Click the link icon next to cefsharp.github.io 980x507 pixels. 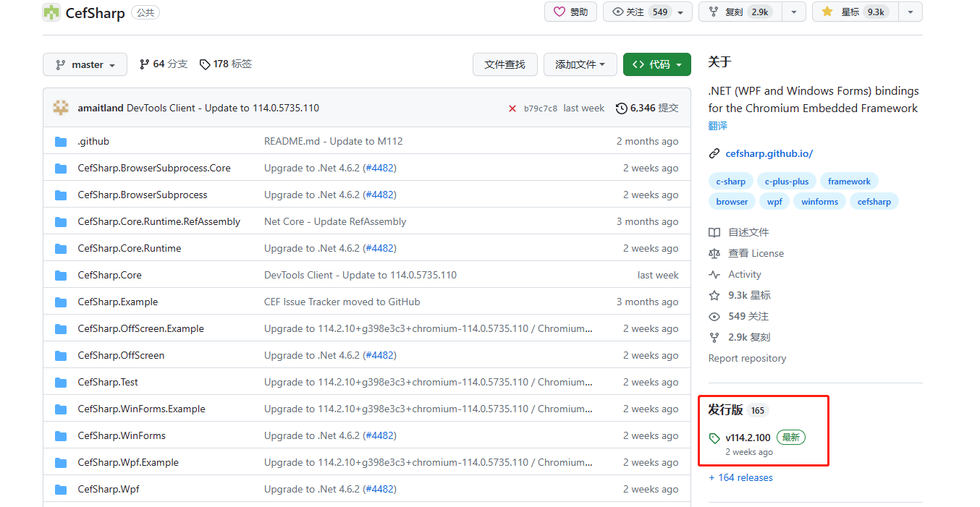click(x=714, y=154)
